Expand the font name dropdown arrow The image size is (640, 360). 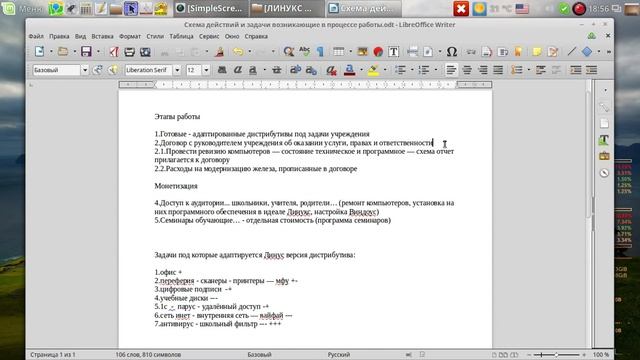pyautogui.click(x=177, y=70)
